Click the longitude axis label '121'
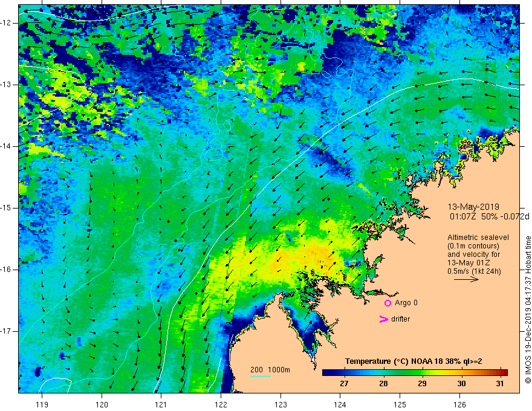532x411 pixels. coord(161,404)
